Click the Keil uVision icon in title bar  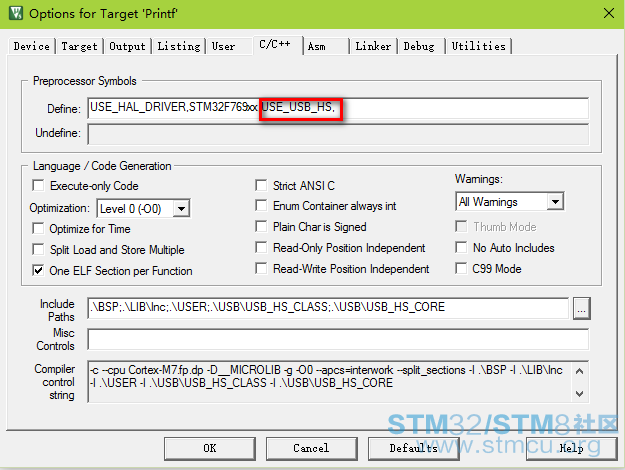pyautogui.click(x=16, y=13)
